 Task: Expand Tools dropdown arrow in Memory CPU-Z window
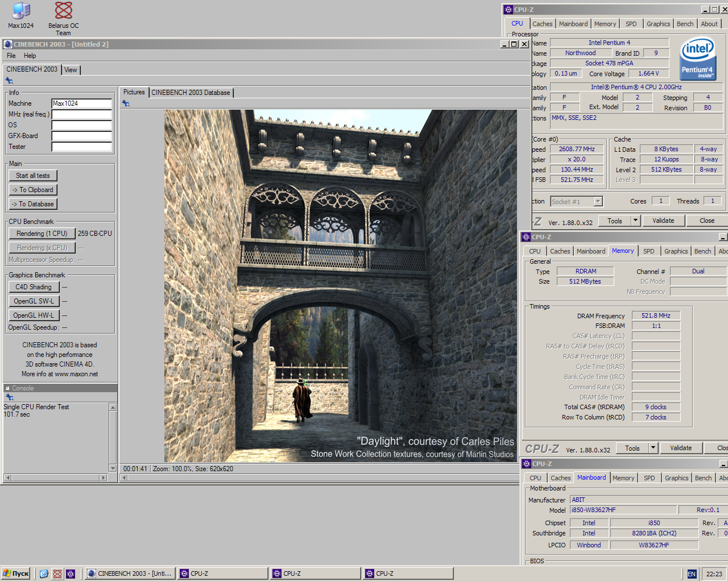pos(653,448)
